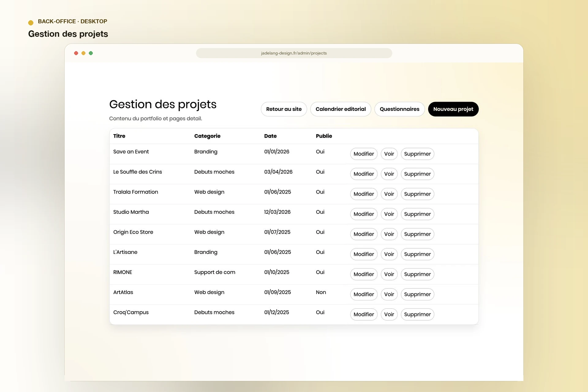View the ArtAtlas project

389,294
